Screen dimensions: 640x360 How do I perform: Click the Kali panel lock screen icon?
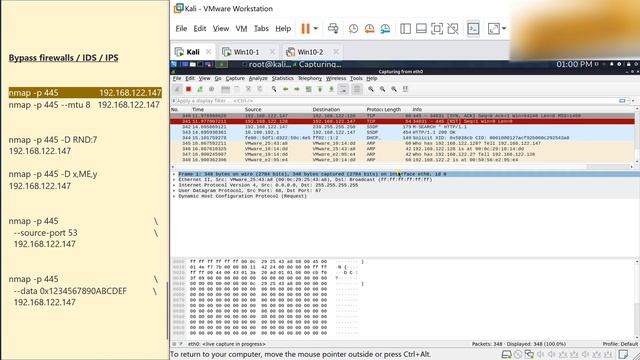click(629, 64)
